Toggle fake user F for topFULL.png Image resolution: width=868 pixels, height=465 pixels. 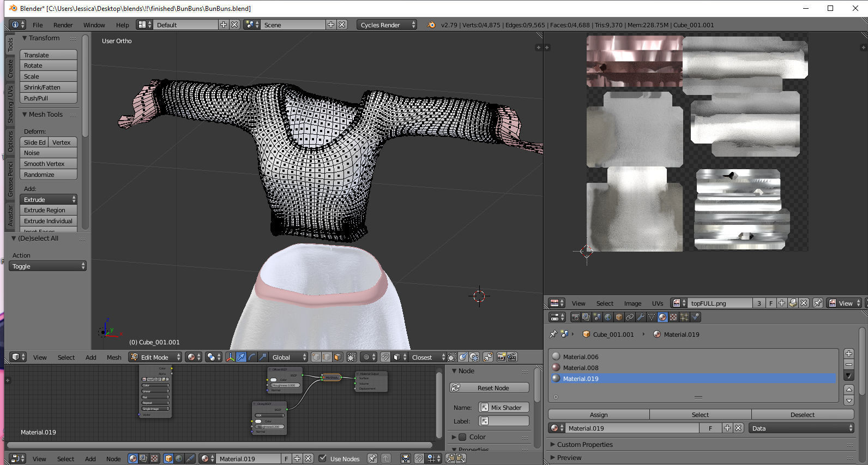pos(771,303)
